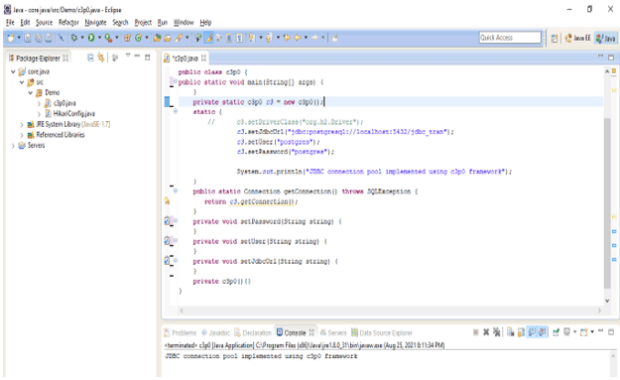Screen dimensions: 620x380
Task: Click Last Edit Location arrow icon
Action: click(x=287, y=38)
